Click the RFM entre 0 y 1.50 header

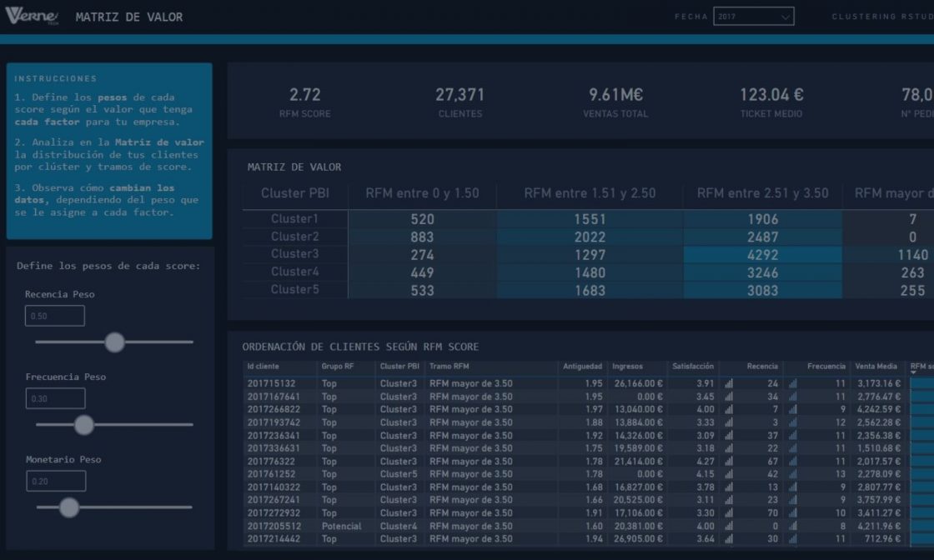point(422,193)
